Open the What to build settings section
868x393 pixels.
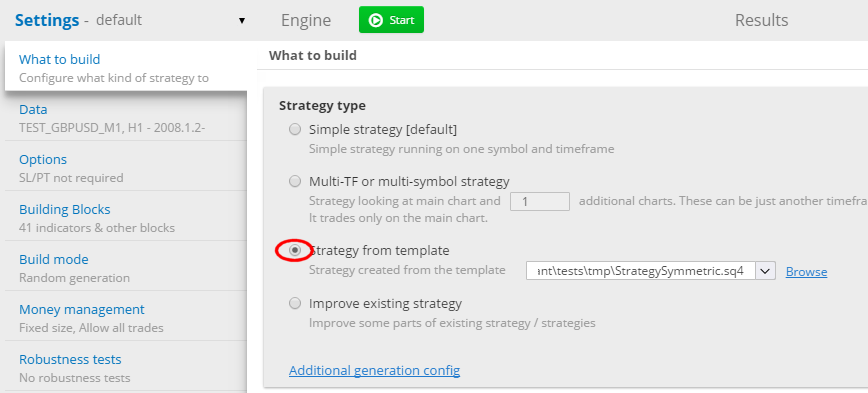pos(126,67)
